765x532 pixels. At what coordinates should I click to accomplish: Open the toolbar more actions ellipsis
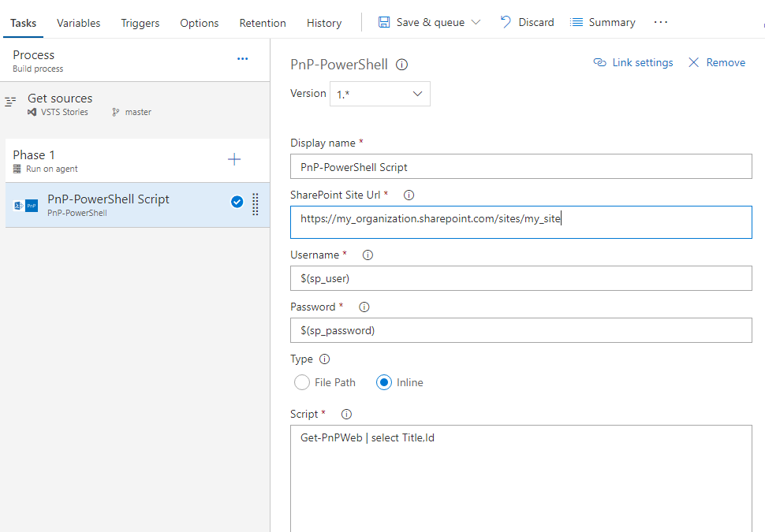[x=661, y=22]
